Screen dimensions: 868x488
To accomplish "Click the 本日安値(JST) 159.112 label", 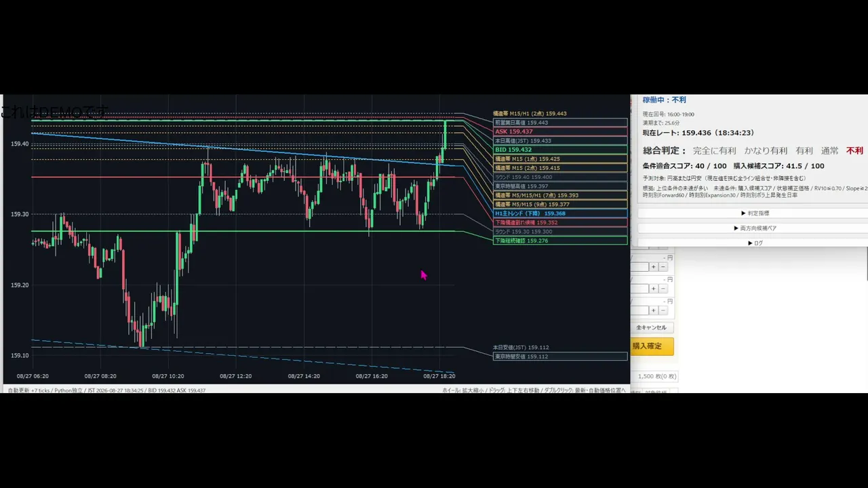I will [x=521, y=347].
